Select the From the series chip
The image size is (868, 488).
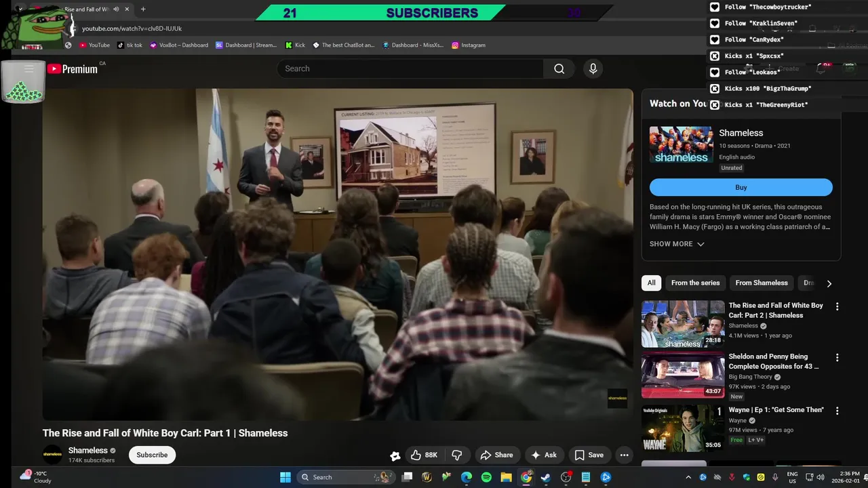click(x=695, y=283)
